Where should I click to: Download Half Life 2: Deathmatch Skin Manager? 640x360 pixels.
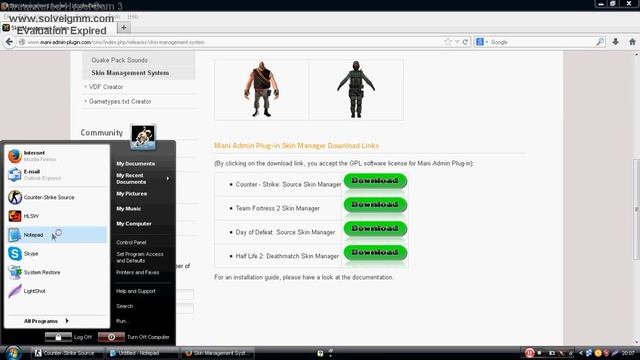point(375,252)
